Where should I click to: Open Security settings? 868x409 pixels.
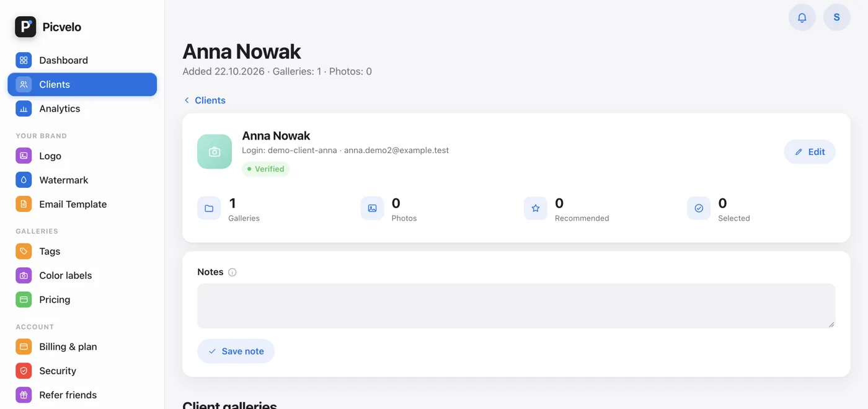pos(82,371)
